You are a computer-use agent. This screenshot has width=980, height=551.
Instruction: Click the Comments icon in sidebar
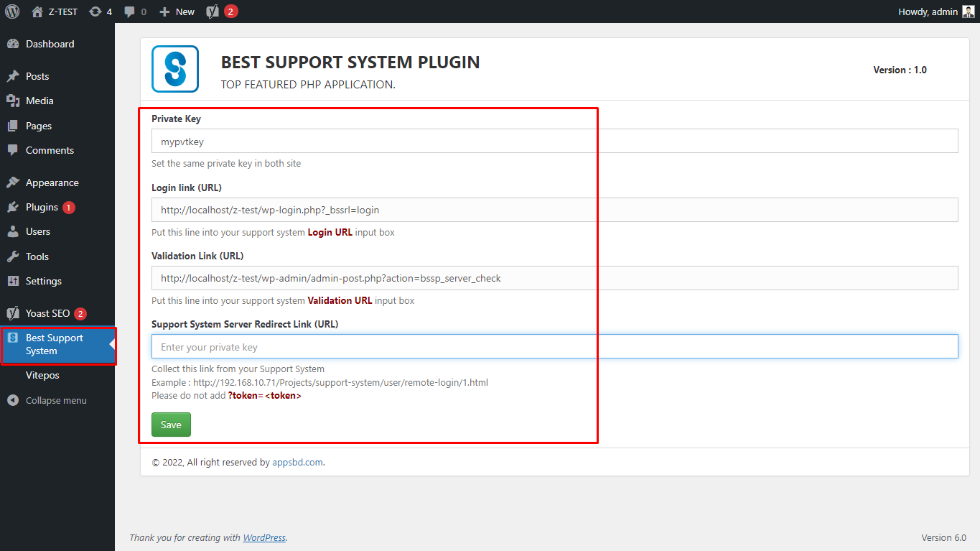click(13, 150)
